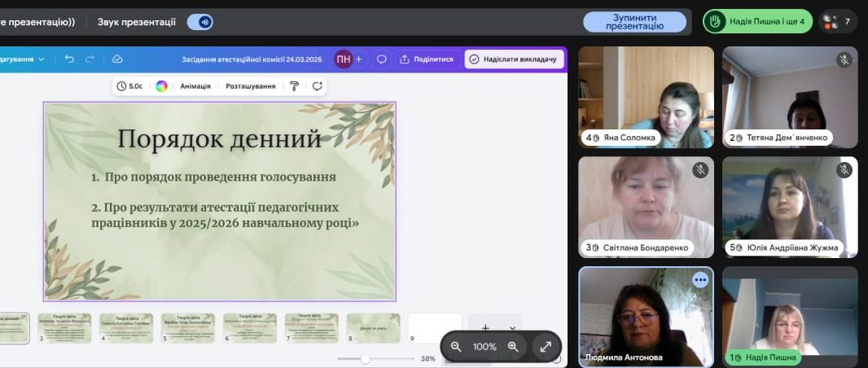Open more options on Людмила Антонова tile
Screen dimensions: 868x368
point(700,279)
